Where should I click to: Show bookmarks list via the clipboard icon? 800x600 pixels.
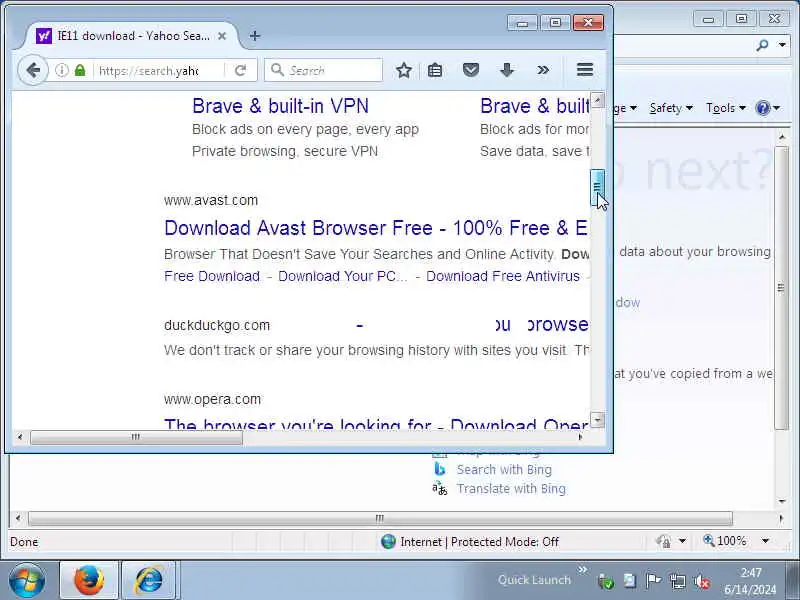coord(435,70)
